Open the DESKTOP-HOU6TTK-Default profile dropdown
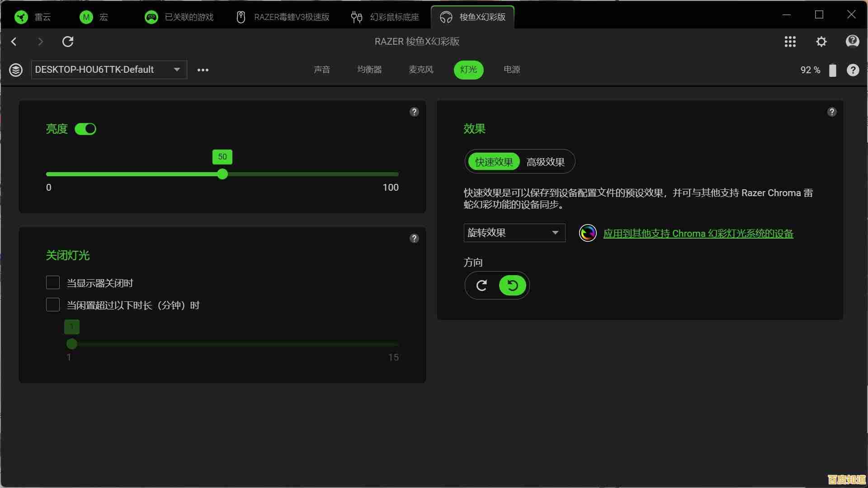 (x=108, y=70)
